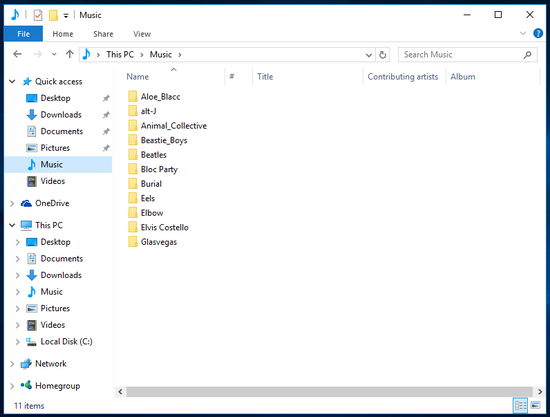Expand the Homegroup tree node
550x417 pixels.
pos(12,386)
